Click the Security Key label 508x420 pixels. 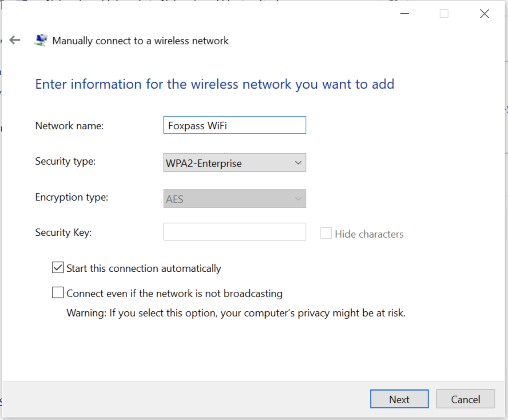[x=63, y=233]
